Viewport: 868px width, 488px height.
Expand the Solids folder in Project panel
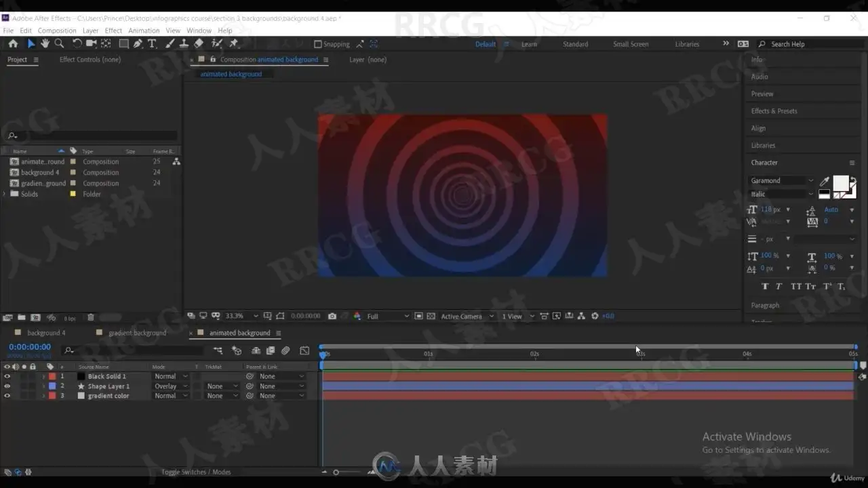(5, 194)
